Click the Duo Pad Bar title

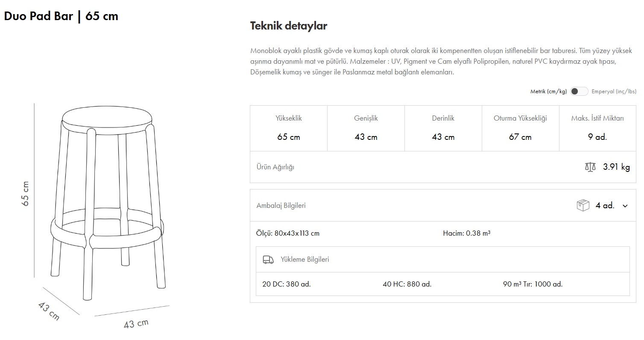[x=61, y=16]
